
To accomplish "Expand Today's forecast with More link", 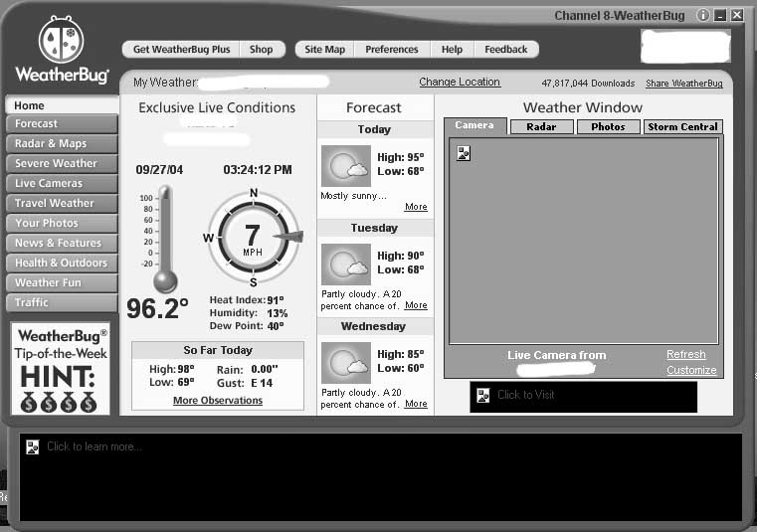I will [x=416, y=207].
